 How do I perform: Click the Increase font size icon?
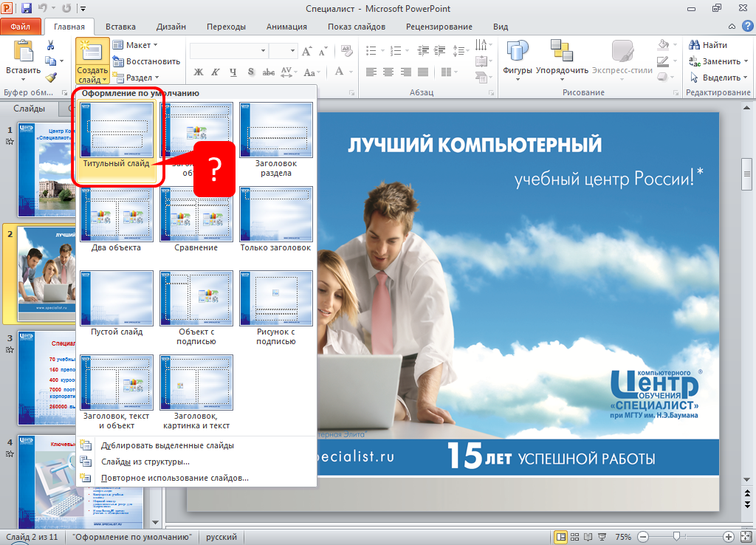pyautogui.click(x=306, y=51)
